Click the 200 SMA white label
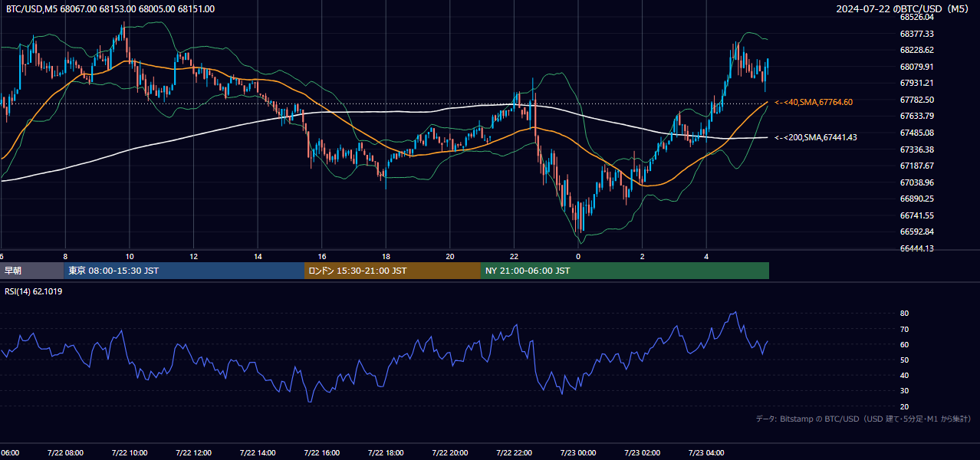Screen dimensions: 980x460 (x=816, y=137)
